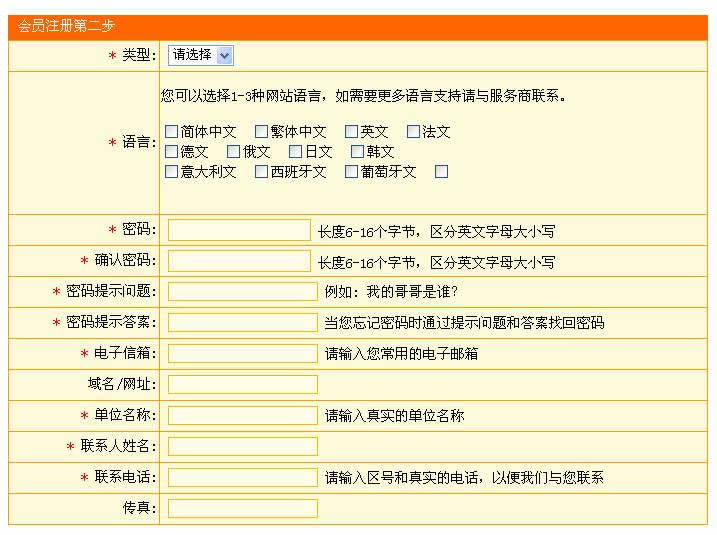Select the 法文 checkbox
The width and height of the screenshot is (717, 535).
pyautogui.click(x=414, y=131)
